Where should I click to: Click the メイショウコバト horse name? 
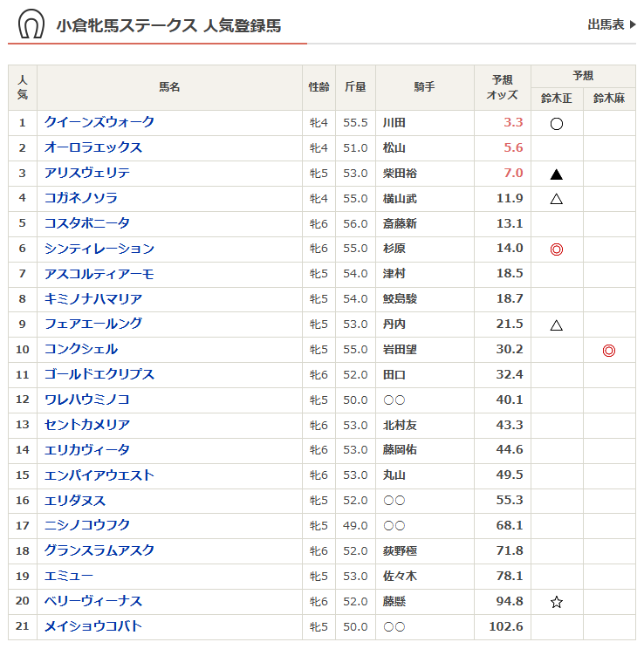(x=93, y=626)
